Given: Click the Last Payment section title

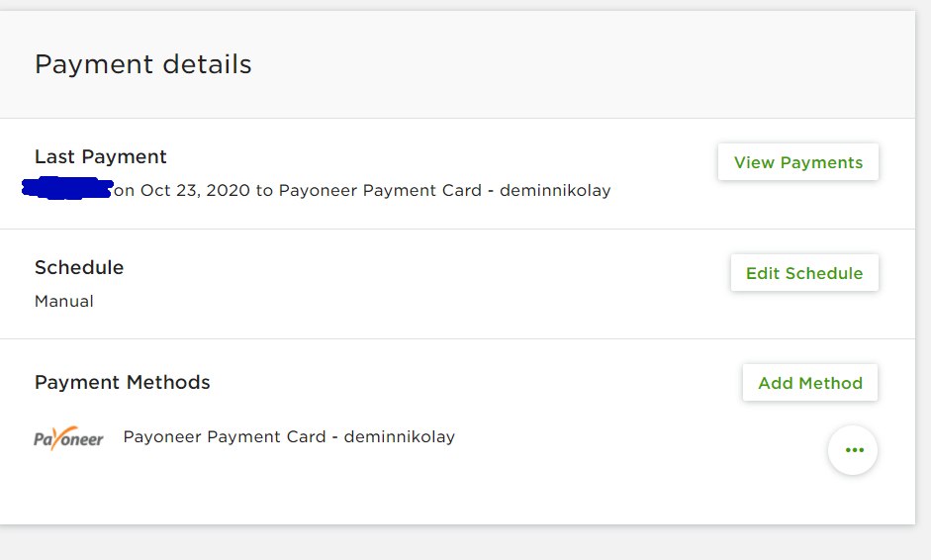Looking at the screenshot, I should click(100, 156).
